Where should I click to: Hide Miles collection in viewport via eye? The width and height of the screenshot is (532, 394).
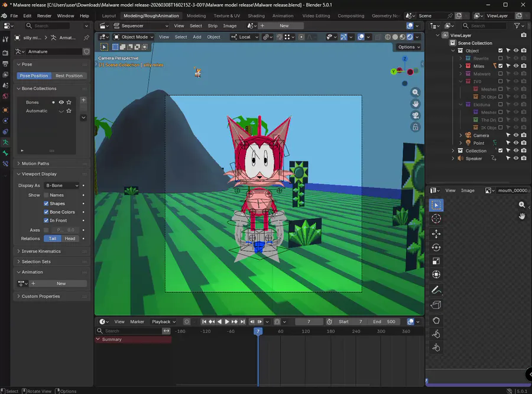pyautogui.click(x=515, y=66)
